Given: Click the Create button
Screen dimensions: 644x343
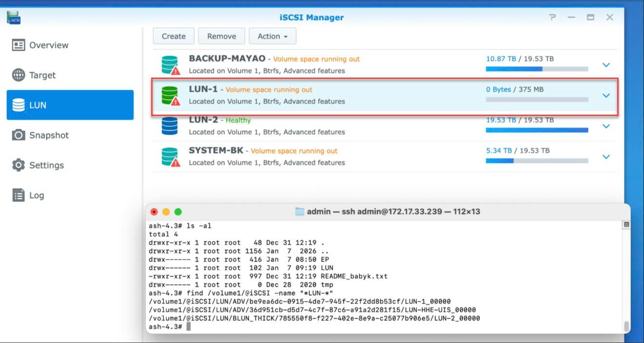Looking at the screenshot, I should (x=174, y=36).
